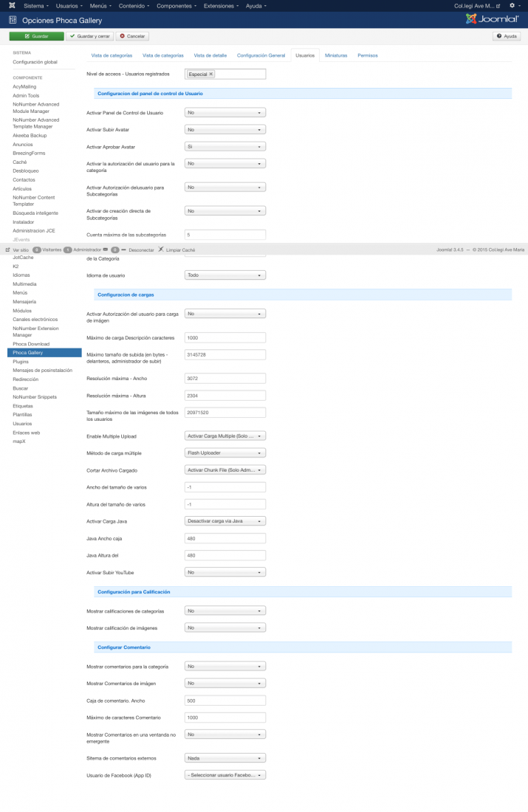Image resolution: width=528 pixels, height=812 pixels.
Task: Open BreezingForms in sidebar
Action: pos(29,154)
